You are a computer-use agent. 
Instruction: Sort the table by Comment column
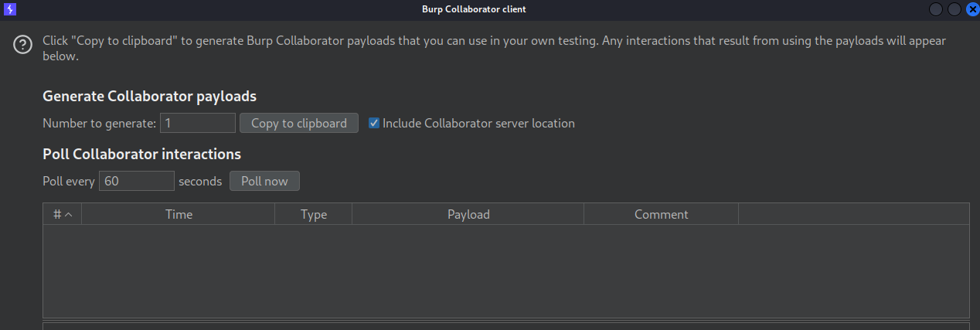661,214
